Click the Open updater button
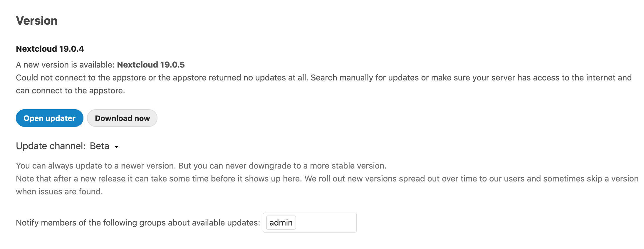This screenshot has height=249, width=644. tap(49, 118)
